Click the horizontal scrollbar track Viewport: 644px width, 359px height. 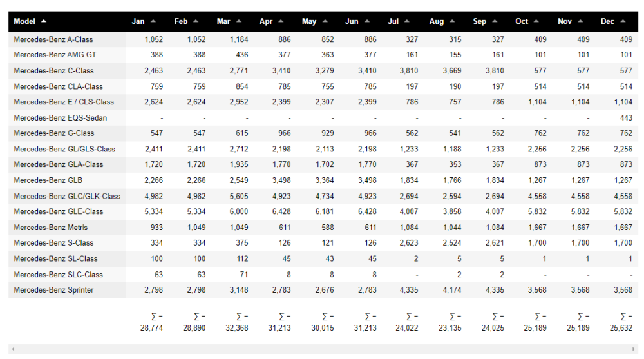click(322, 349)
